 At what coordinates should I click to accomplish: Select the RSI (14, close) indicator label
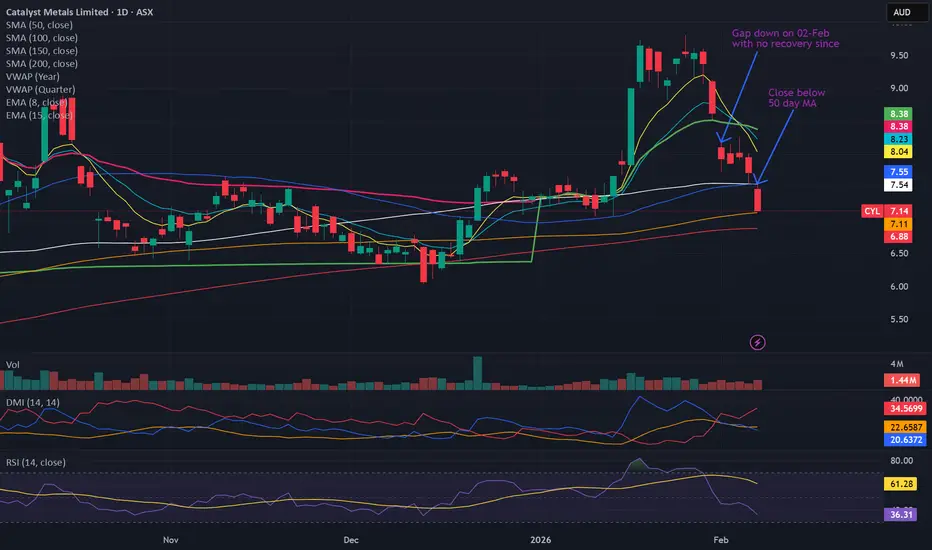pyautogui.click(x=36, y=463)
